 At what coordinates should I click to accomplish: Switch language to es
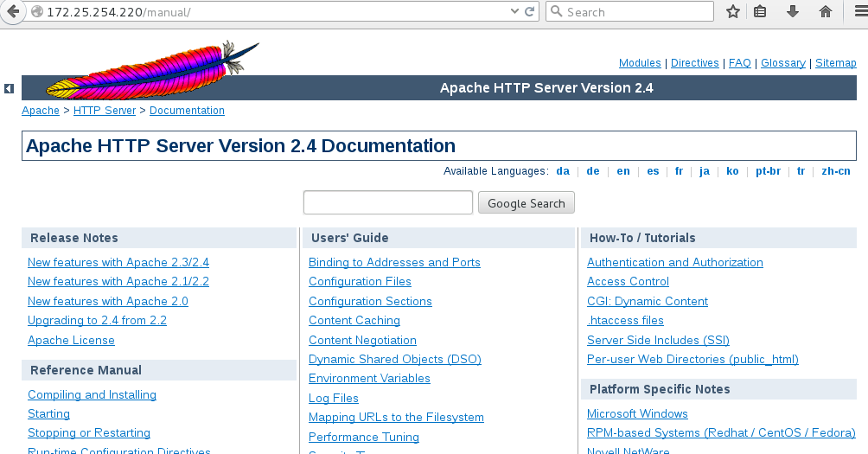pos(654,171)
